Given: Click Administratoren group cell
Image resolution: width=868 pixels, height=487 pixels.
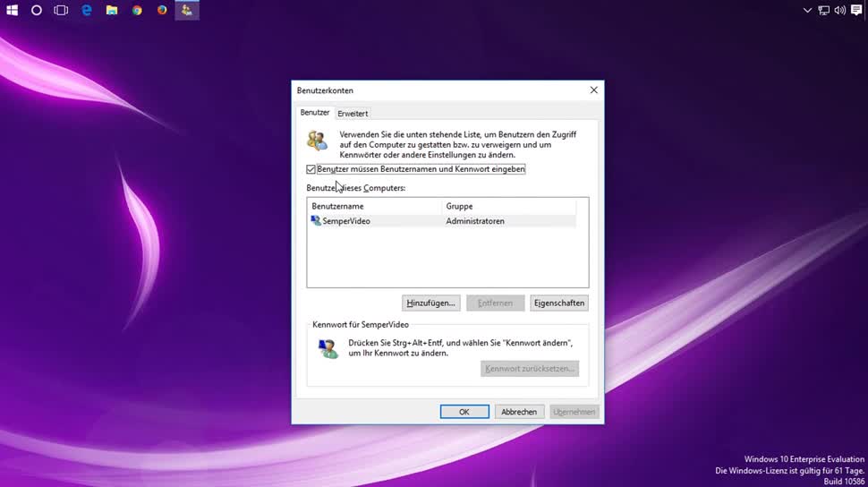Looking at the screenshot, I should point(475,221).
